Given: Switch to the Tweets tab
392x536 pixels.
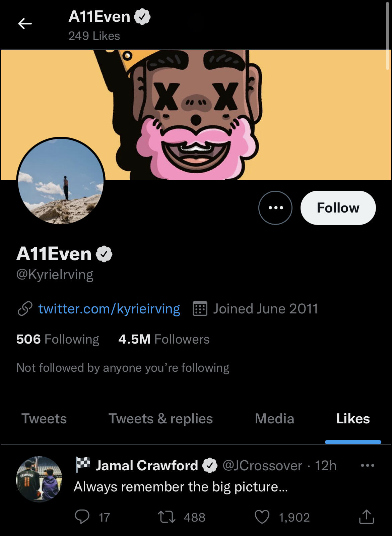Looking at the screenshot, I should click(x=44, y=419).
